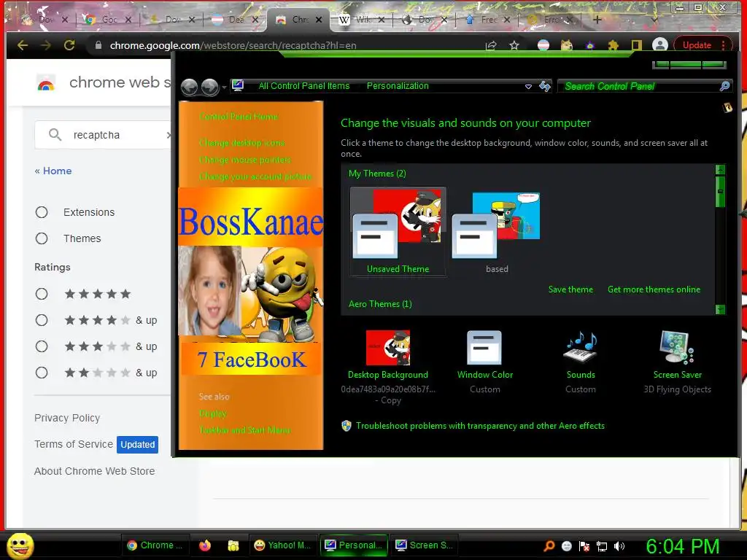The width and height of the screenshot is (747, 560).
Task: Open the smiley Start button
Action: pos(20,545)
